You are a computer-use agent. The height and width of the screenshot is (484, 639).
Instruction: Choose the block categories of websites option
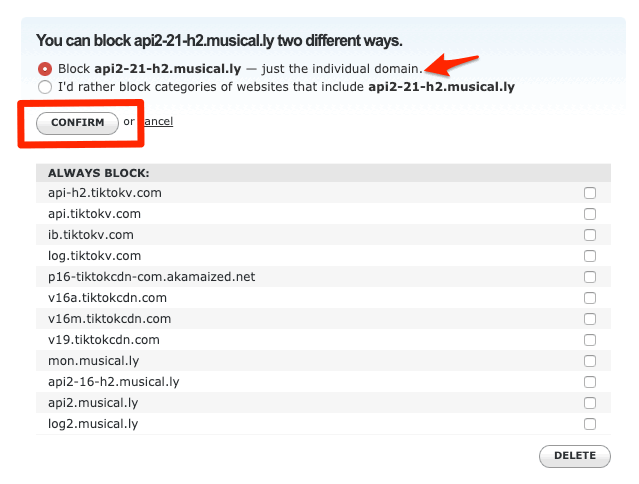pyautogui.click(x=44, y=87)
